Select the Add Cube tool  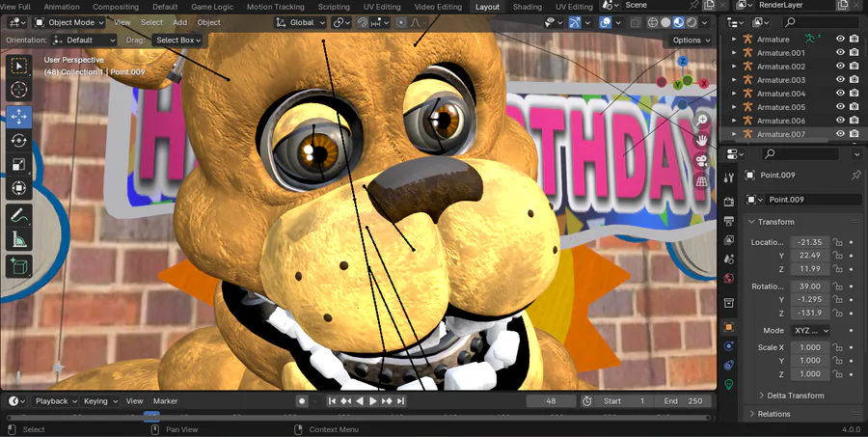point(19,266)
